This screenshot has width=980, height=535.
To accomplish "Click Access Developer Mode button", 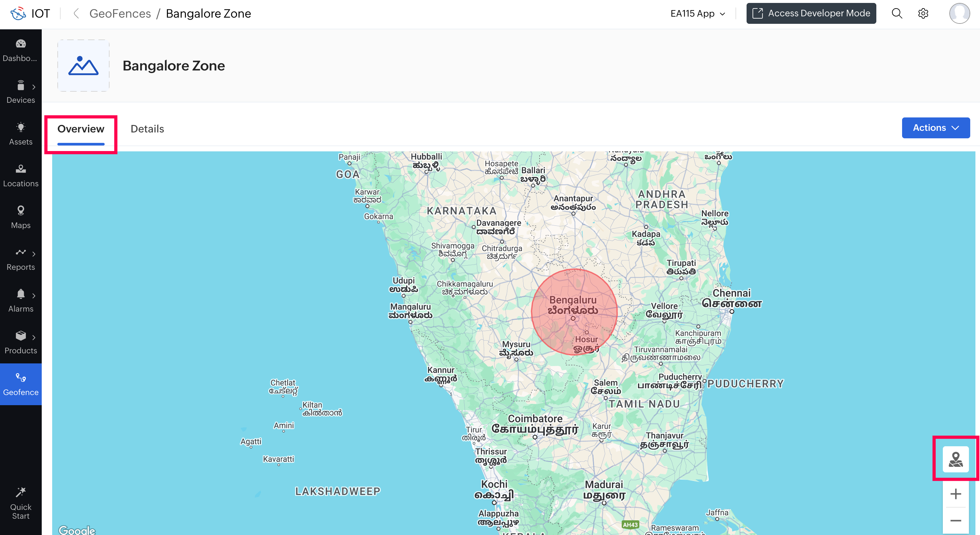I will pyautogui.click(x=811, y=13).
